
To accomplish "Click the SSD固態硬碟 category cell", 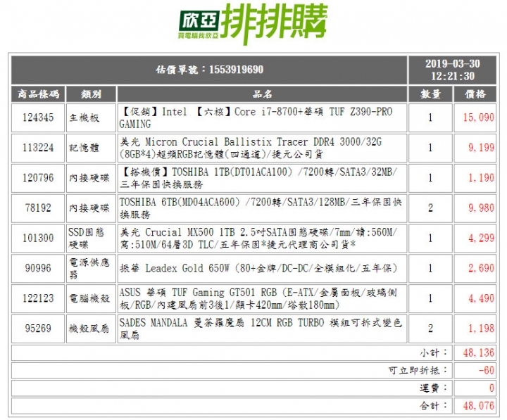I will (x=91, y=238).
